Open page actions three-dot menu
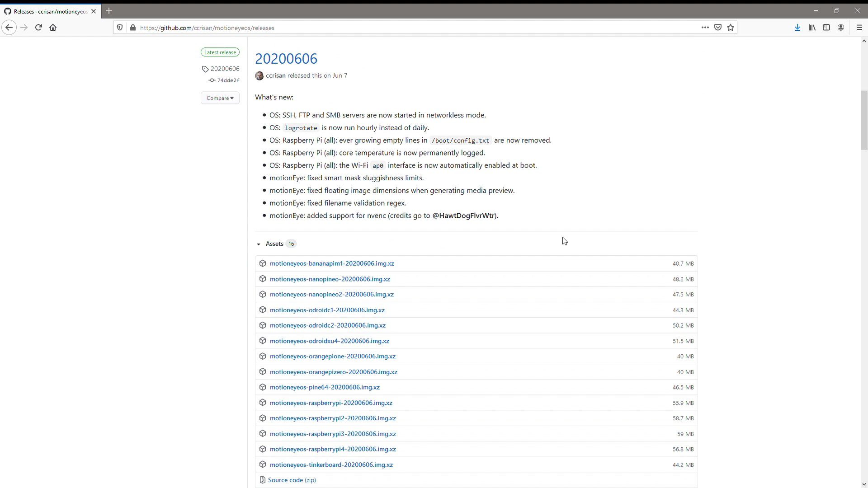The width and height of the screenshot is (868, 488). 705,28
